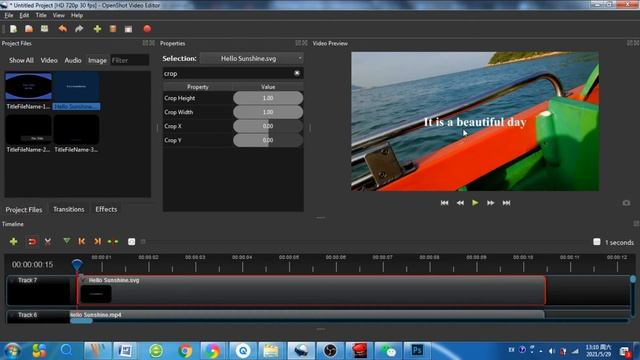Click the timeline playhead marker

(77, 264)
